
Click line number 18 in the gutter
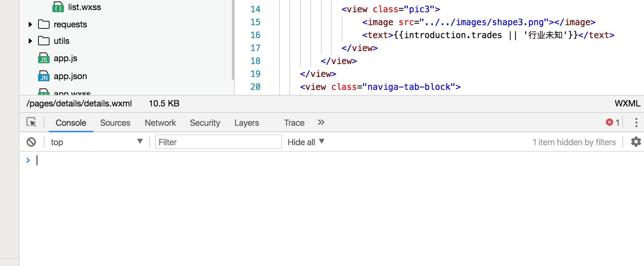[x=256, y=61]
